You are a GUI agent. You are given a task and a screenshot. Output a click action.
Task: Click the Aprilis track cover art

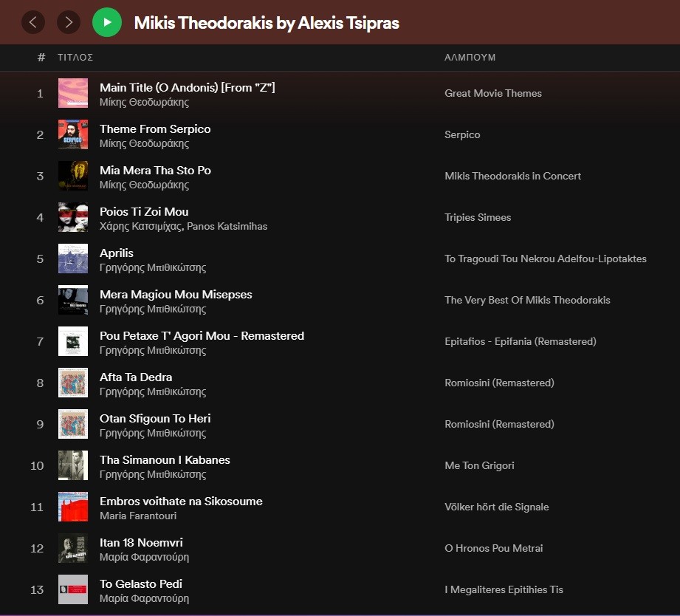(x=73, y=259)
